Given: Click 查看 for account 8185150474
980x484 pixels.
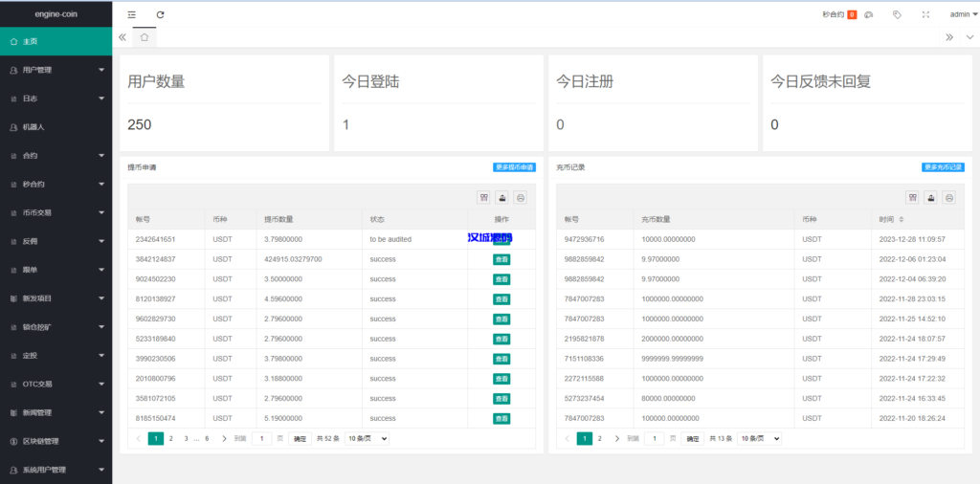Looking at the screenshot, I should [x=501, y=418].
